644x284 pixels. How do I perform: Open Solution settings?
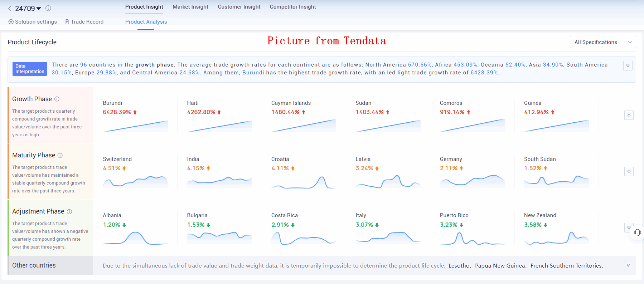33,22
